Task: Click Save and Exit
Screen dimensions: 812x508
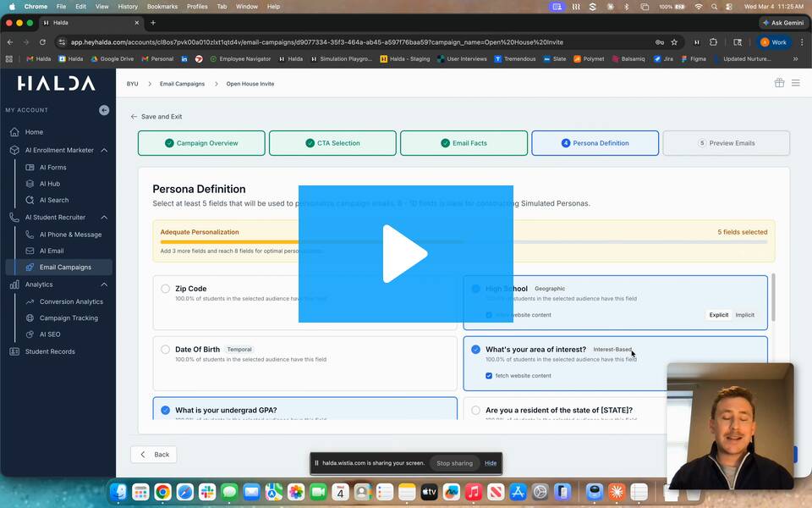Action: click(156, 117)
